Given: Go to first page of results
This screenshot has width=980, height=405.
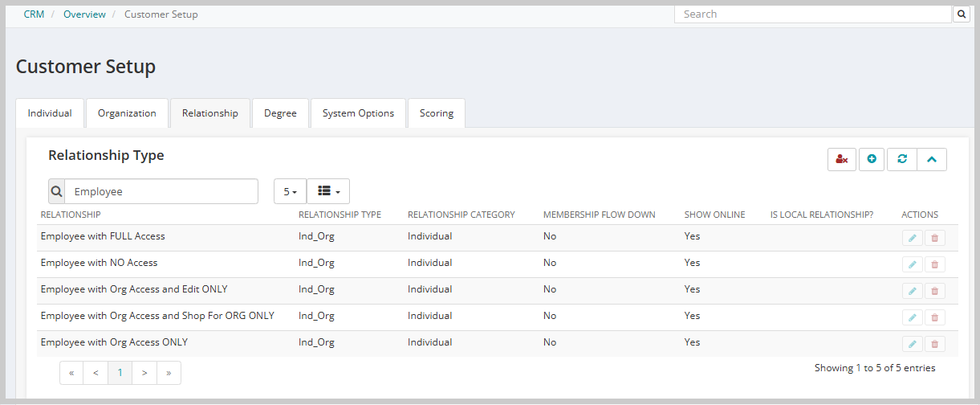Looking at the screenshot, I should pos(71,373).
